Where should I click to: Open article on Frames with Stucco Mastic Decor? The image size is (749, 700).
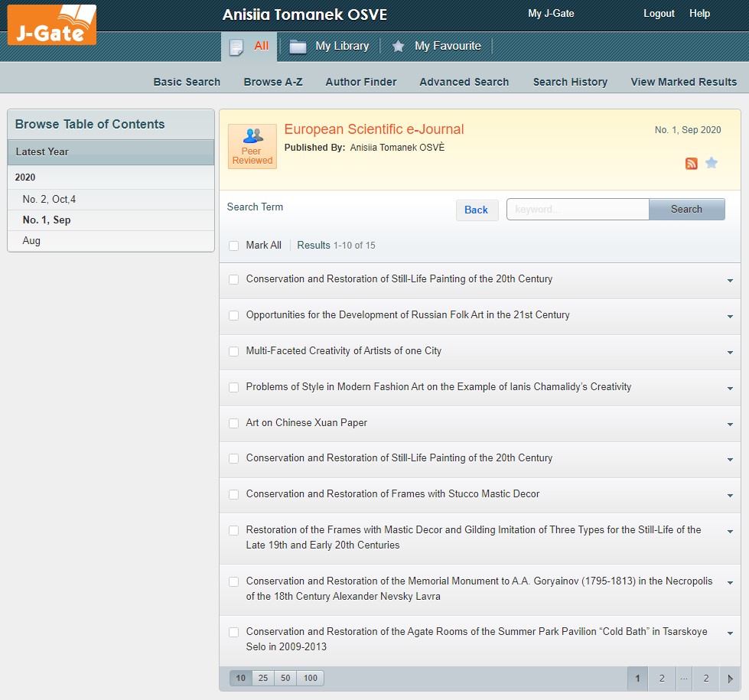pyautogui.click(x=392, y=493)
